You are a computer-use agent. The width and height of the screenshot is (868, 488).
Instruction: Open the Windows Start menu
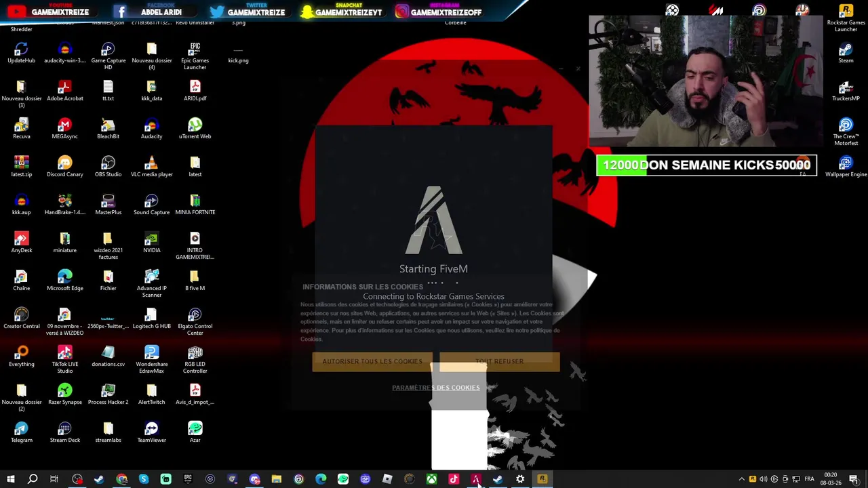10,479
